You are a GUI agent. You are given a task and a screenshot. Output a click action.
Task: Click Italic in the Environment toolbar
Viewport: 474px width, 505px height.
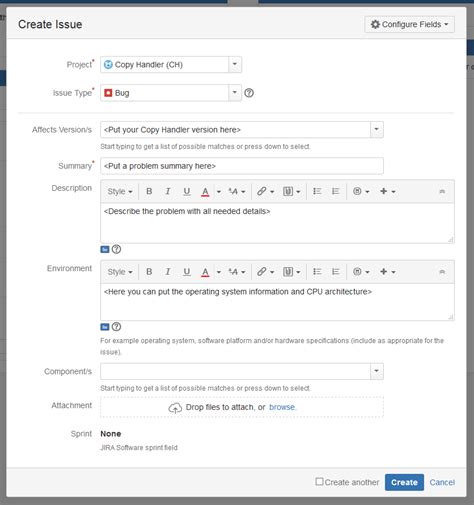click(x=168, y=272)
